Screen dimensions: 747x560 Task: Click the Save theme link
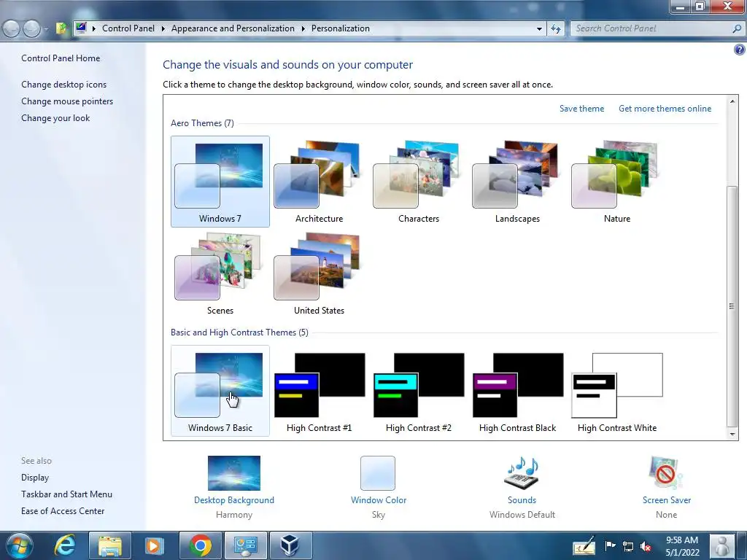pos(581,109)
